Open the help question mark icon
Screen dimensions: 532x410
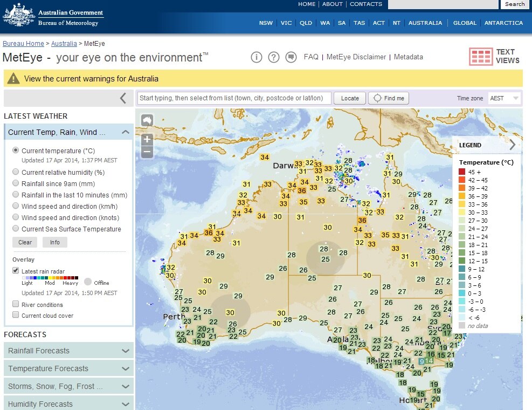click(x=274, y=57)
